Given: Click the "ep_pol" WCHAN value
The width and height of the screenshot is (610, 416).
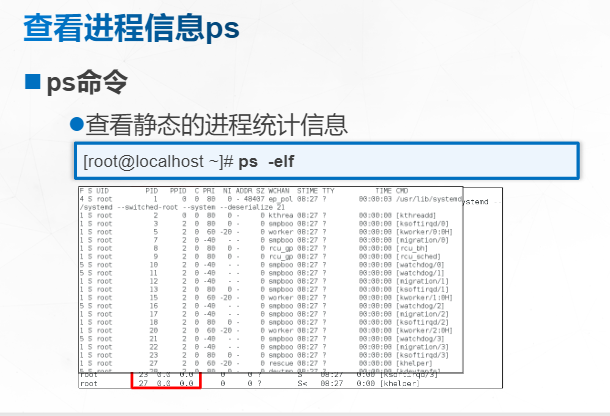Looking at the screenshot, I should coord(280,199).
